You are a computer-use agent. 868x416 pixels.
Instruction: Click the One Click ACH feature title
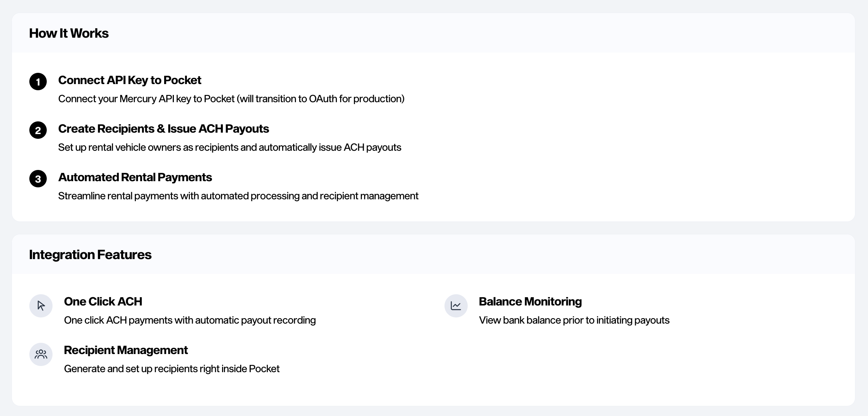point(103,301)
